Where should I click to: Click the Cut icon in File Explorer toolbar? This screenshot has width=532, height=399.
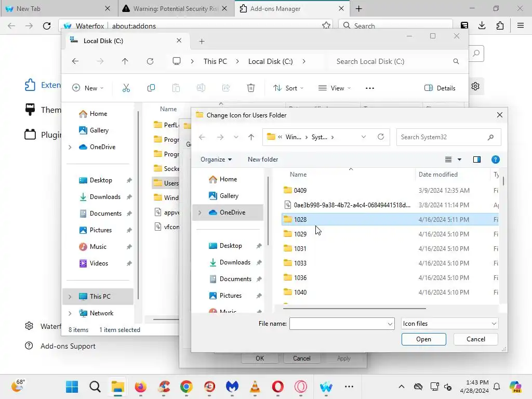(126, 88)
